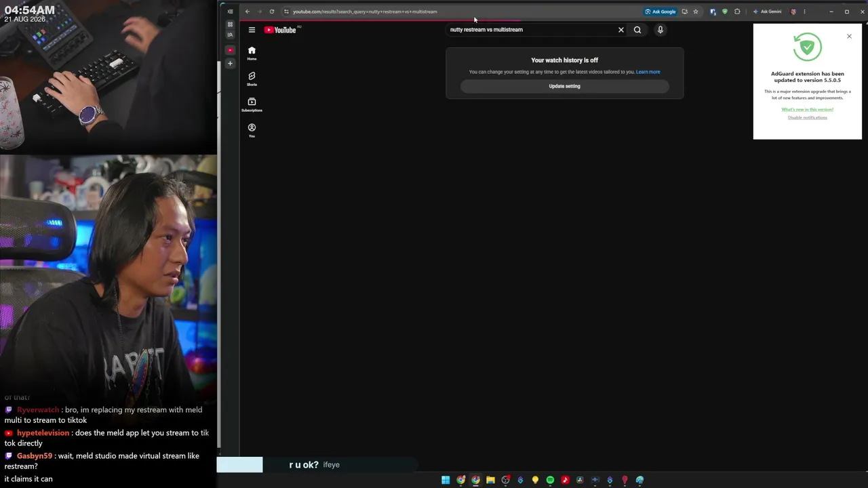868x488 pixels.
Task: Click the browser address bar URL
Action: click(365, 12)
